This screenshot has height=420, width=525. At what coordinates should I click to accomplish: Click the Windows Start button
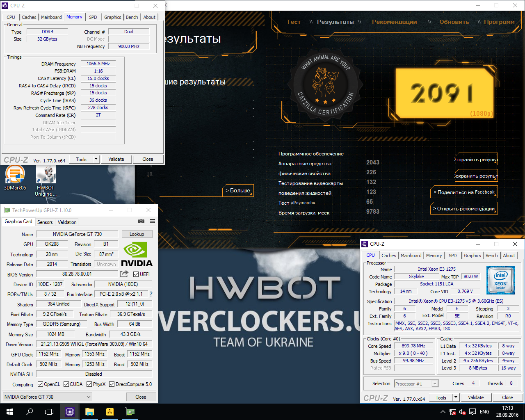10,412
